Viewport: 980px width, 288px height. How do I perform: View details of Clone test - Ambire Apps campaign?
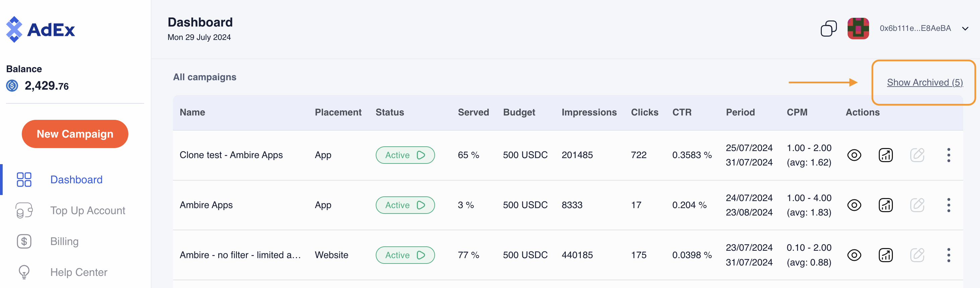point(854,155)
